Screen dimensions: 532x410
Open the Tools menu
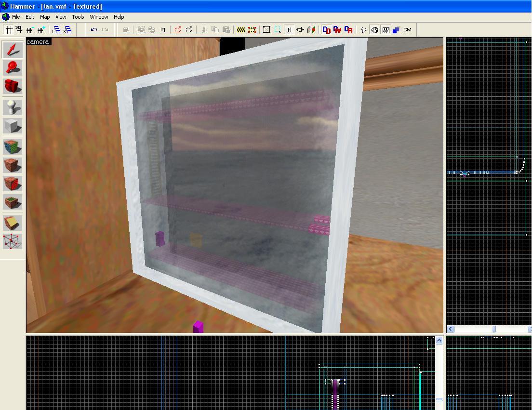78,17
